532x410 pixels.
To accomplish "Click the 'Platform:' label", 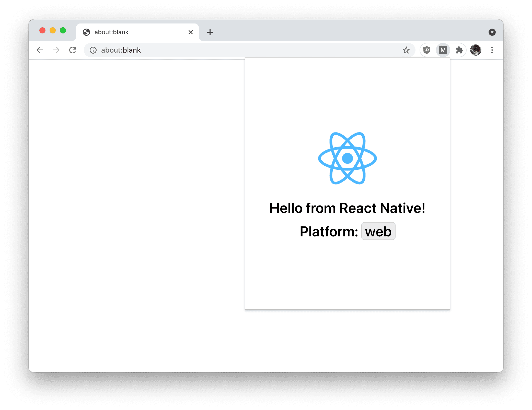I will tap(329, 231).
